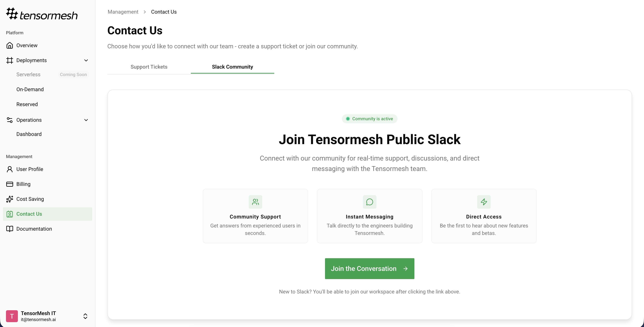Image resolution: width=644 pixels, height=327 pixels.
Task: Click the Deployments grid icon
Action: point(10,60)
